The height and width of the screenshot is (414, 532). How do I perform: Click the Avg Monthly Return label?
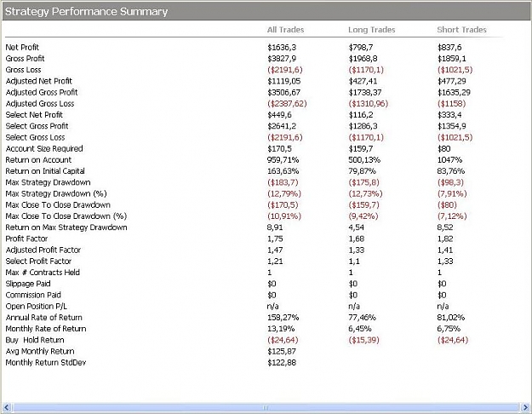40,351
